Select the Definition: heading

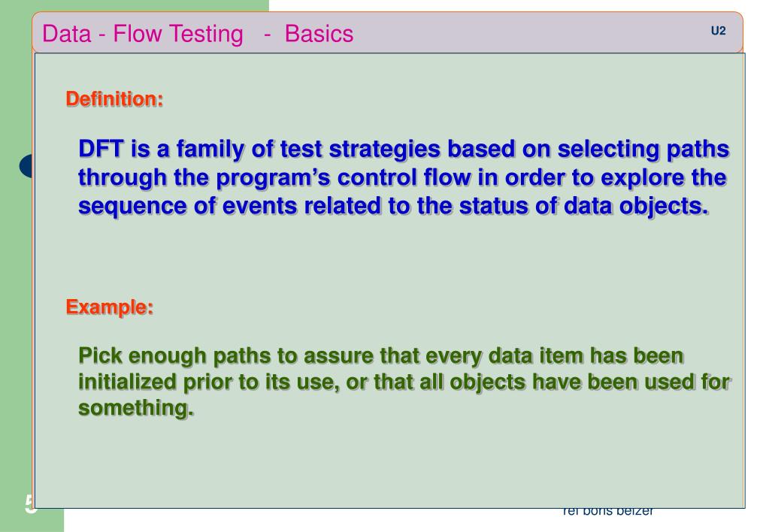[x=114, y=99]
